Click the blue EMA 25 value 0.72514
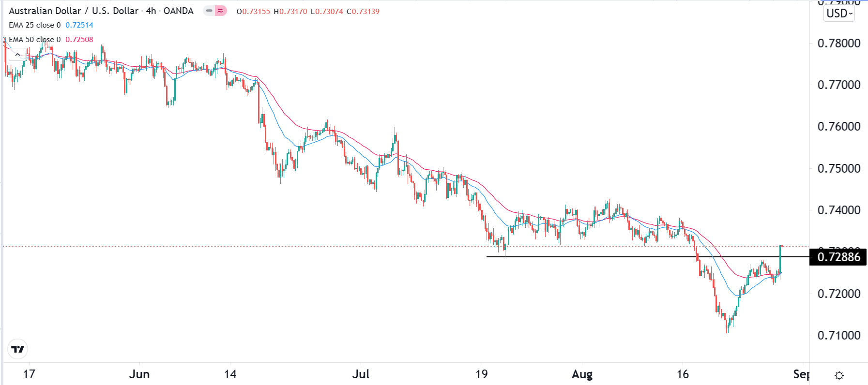Viewport: 868px width, 385px height. [79, 25]
